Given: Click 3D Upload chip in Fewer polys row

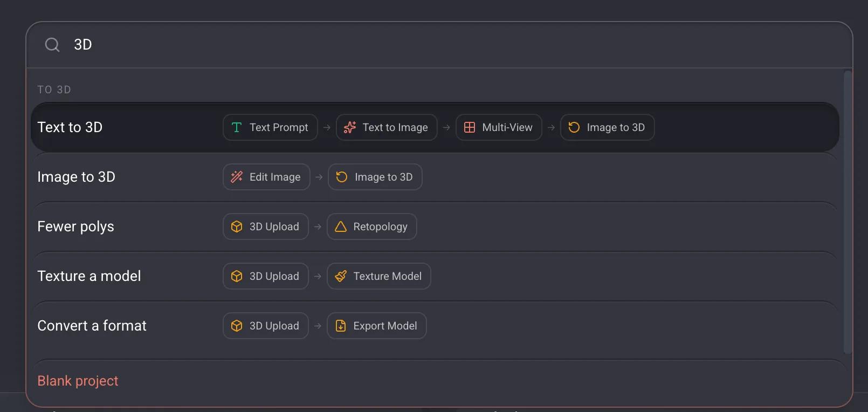Looking at the screenshot, I should pyautogui.click(x=265, y=226).
